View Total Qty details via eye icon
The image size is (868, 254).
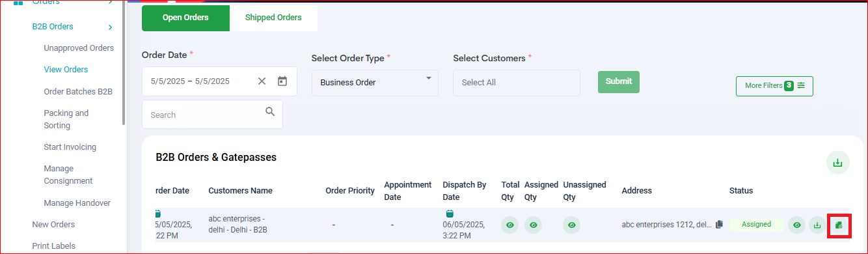coord(510,225)
